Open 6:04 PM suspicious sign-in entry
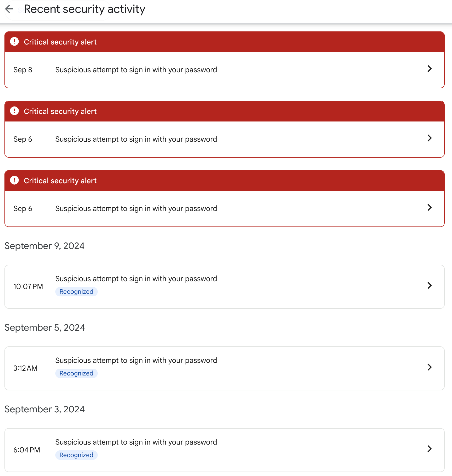 (x=136, y=442)
